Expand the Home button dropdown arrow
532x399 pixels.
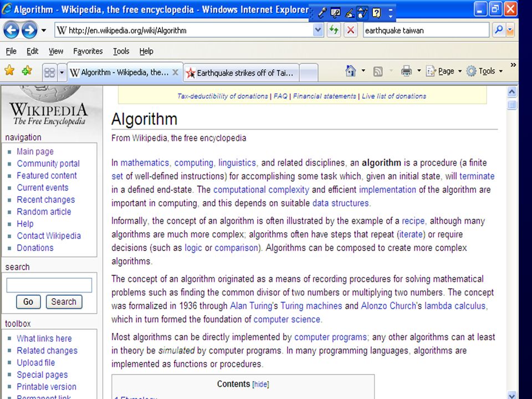pos(363,71)
